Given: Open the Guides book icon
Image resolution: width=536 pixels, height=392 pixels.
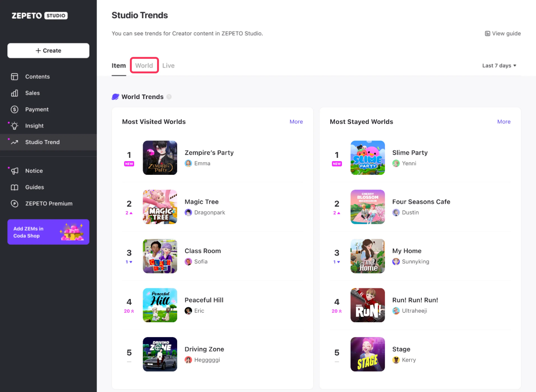Looking at the screenshot, I should [x=15, y=187].
